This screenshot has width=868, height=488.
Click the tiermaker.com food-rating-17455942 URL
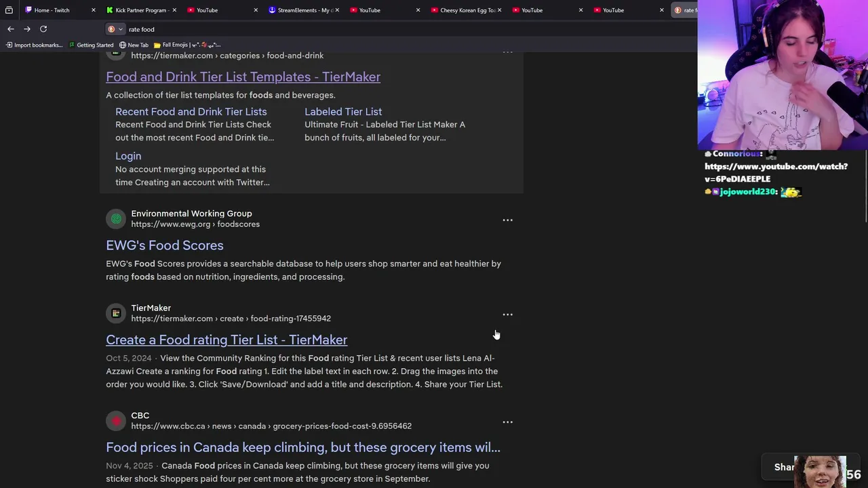pyautogui.click(x=231, y=319)
